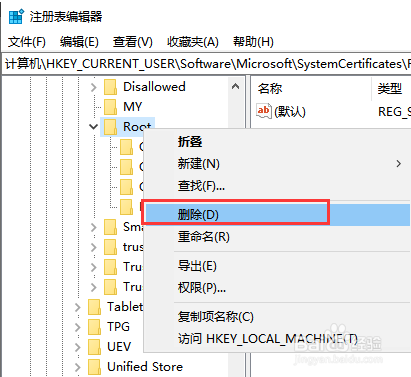Expand the TPG key arrow
The height and width of the screenshot is (377, 411).
coord(78,327)
